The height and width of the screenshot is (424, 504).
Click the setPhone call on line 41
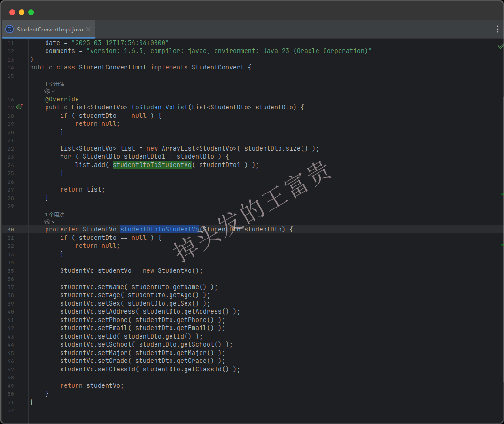[142, 320]
